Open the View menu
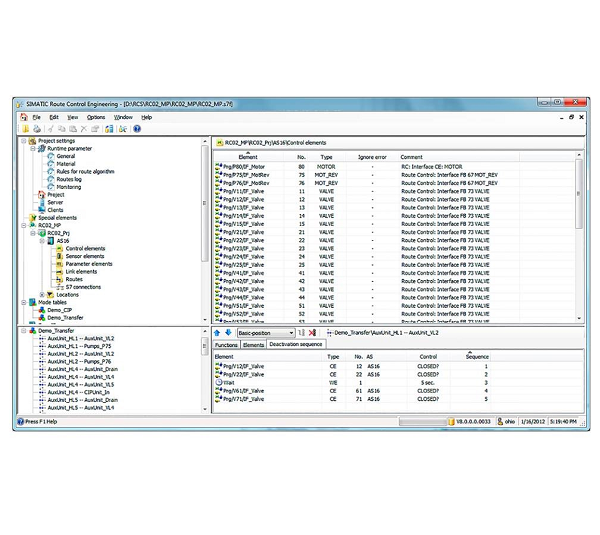Image resolution: width=600 pixels, height=535 pixels. 72,117
